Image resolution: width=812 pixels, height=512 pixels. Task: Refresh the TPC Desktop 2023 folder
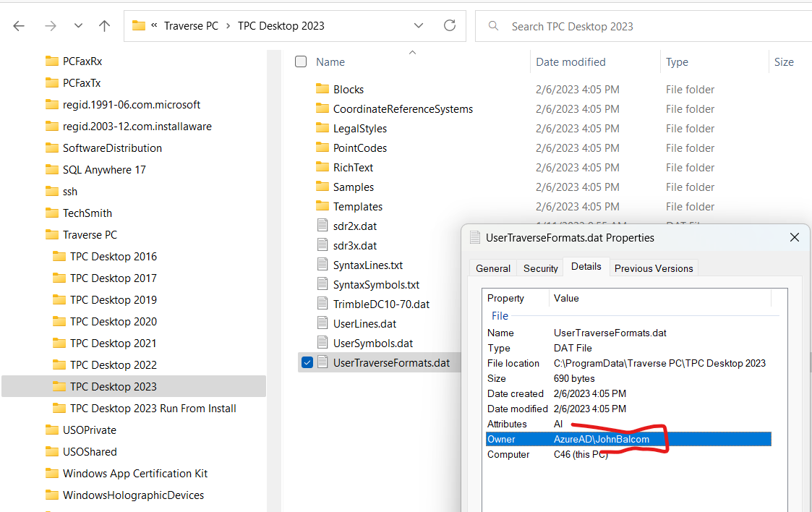click(450, 25)
